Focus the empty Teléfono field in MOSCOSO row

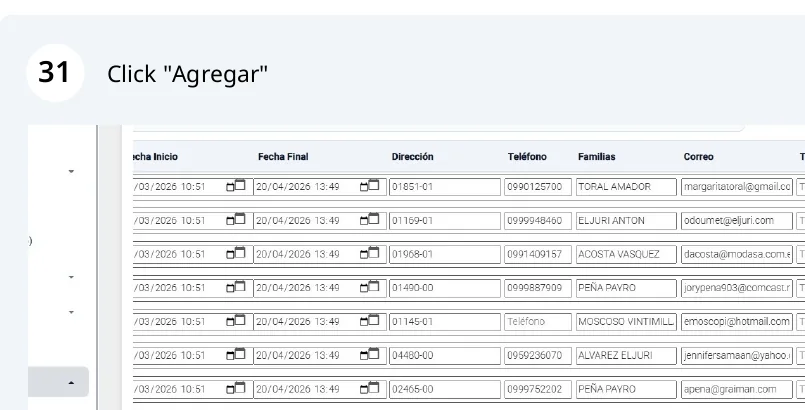tap(538, 322)
